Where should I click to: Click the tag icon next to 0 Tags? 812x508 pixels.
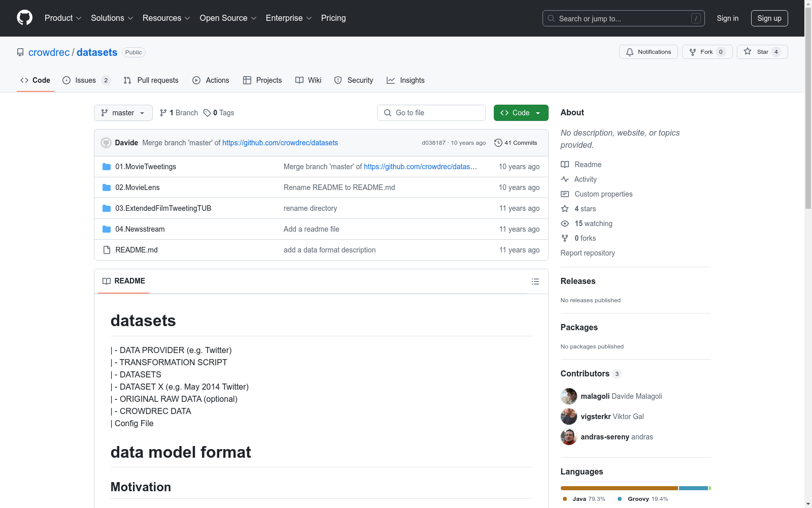[x=207, y=113]
